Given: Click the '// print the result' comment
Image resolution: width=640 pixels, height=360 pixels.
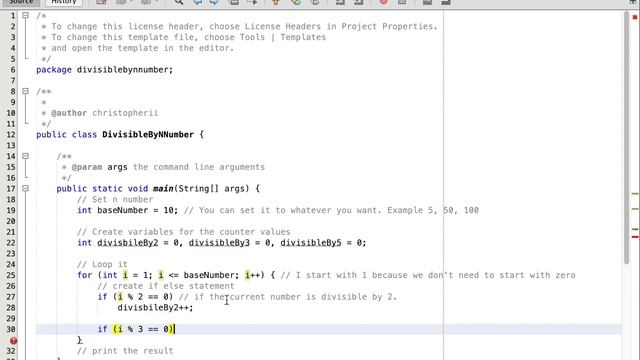Looking at the screenshot, I should (x=125, y=351).
